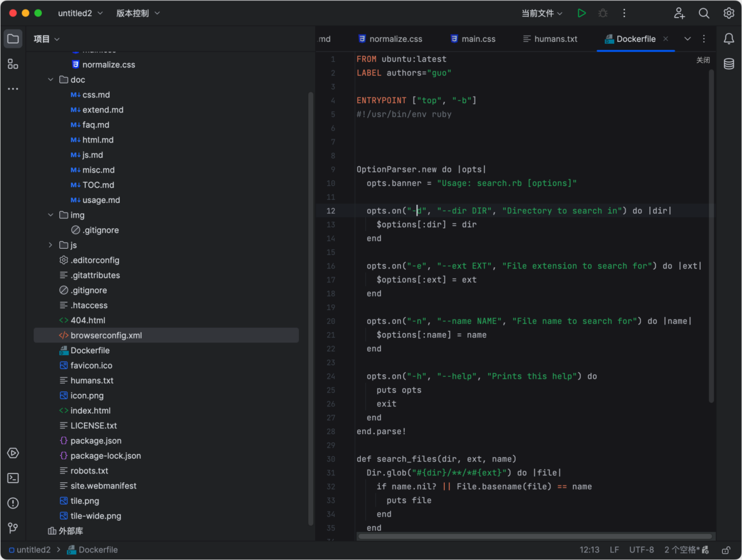This screenshot has width=742, height=560.
Task: Switch to the humans.txt tab
Action: tap(550, 39)
